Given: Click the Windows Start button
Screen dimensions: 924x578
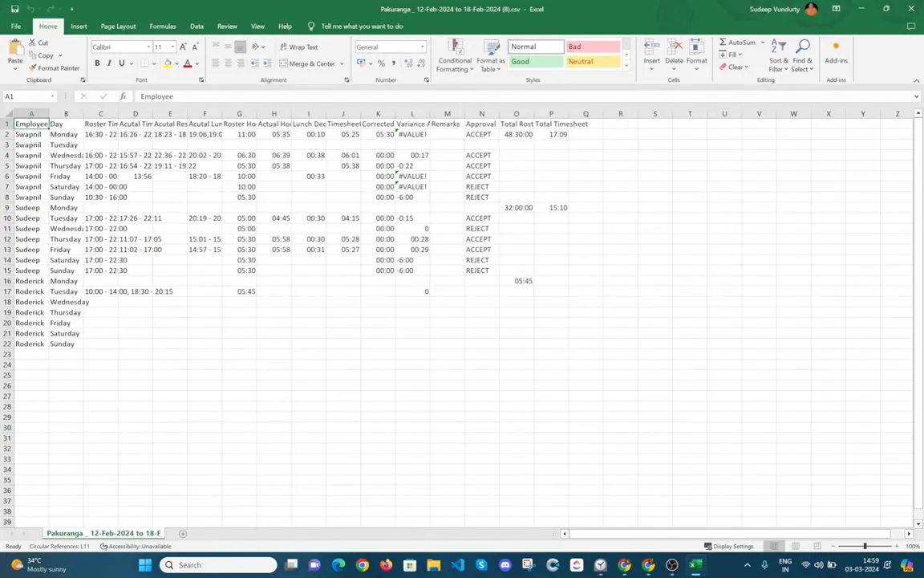Looking at the screenshot, I should click(x=145, y=565).
